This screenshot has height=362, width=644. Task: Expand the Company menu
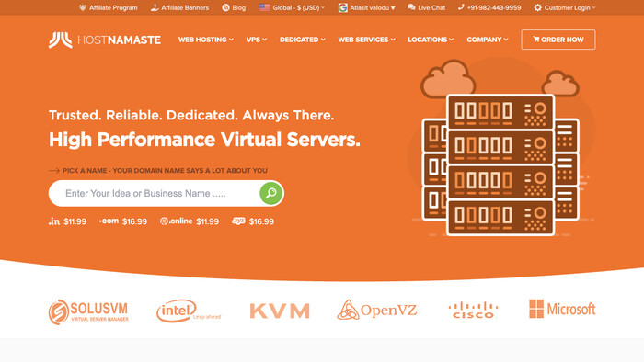[487, 40]
